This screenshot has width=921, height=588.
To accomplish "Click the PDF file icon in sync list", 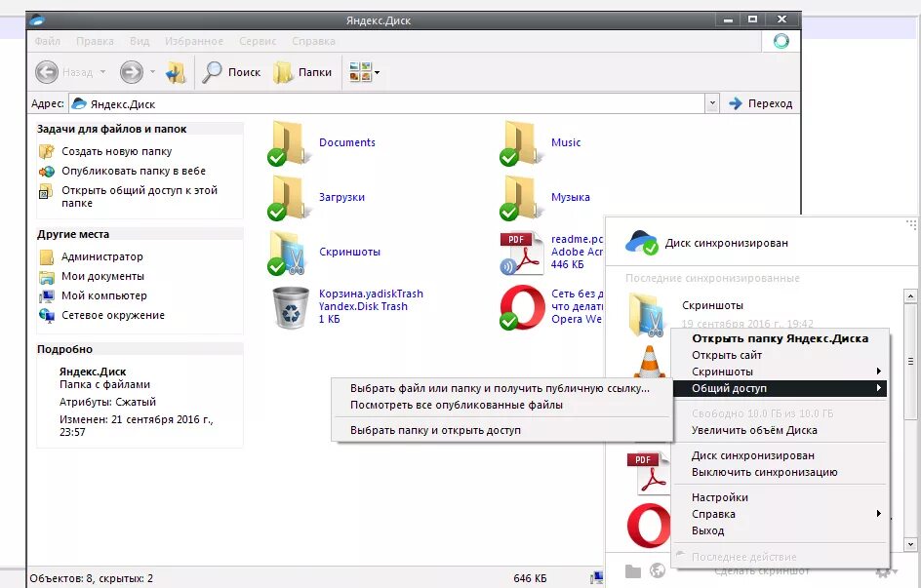I will coord(649,472).
